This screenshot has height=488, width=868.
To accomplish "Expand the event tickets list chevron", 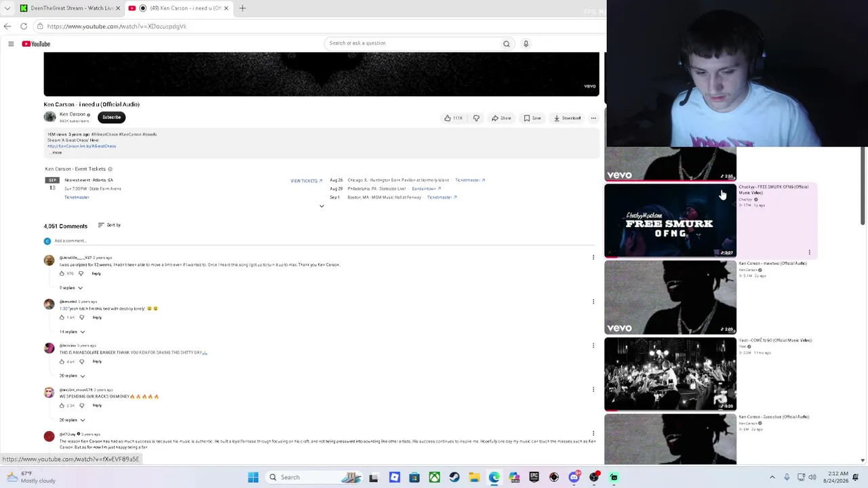I will click(321, 206).
